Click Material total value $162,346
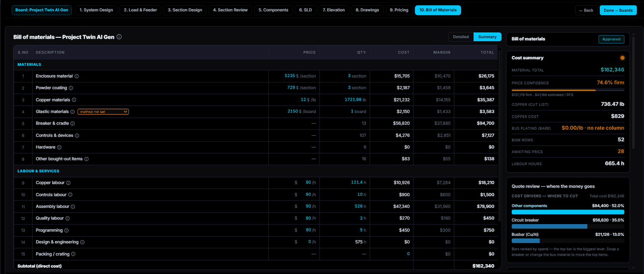This screenshot has width=644, height=274. tap(613, 70)
